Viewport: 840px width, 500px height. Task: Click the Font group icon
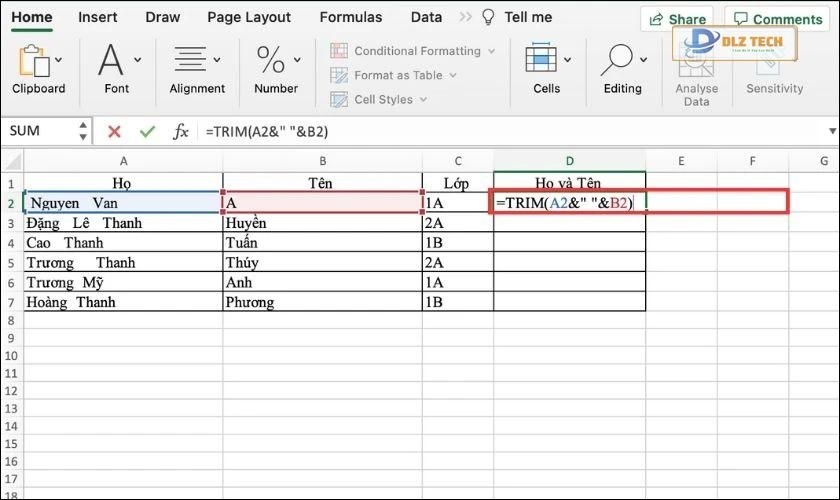tap(111, 59)
